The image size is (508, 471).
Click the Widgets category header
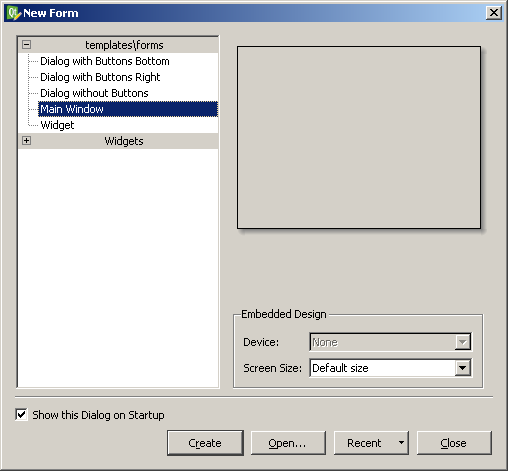[x=124, y=141]
